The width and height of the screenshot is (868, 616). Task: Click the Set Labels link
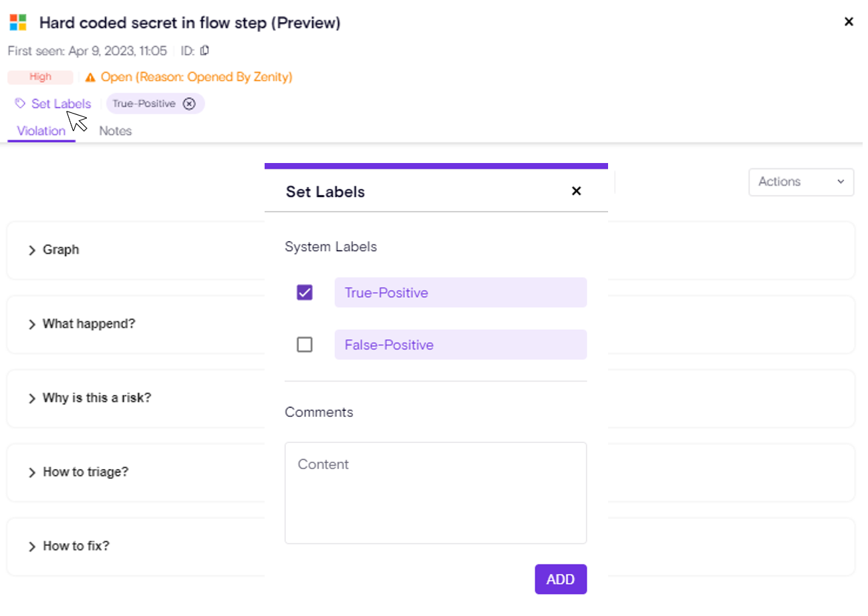[61, 104]
